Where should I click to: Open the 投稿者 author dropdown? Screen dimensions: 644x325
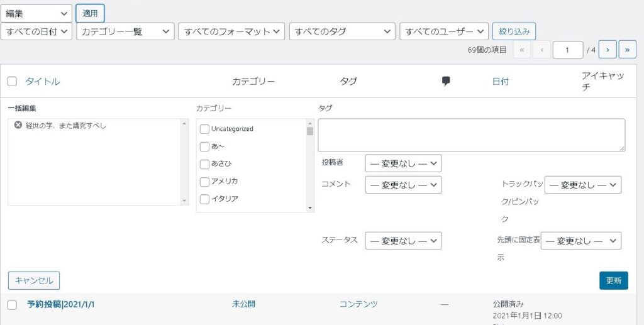click(403, 163)
